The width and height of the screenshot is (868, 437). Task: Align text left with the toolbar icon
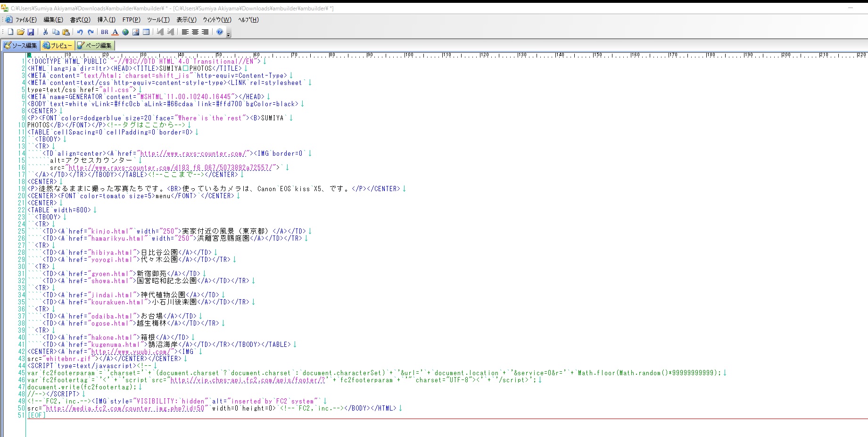185,32
